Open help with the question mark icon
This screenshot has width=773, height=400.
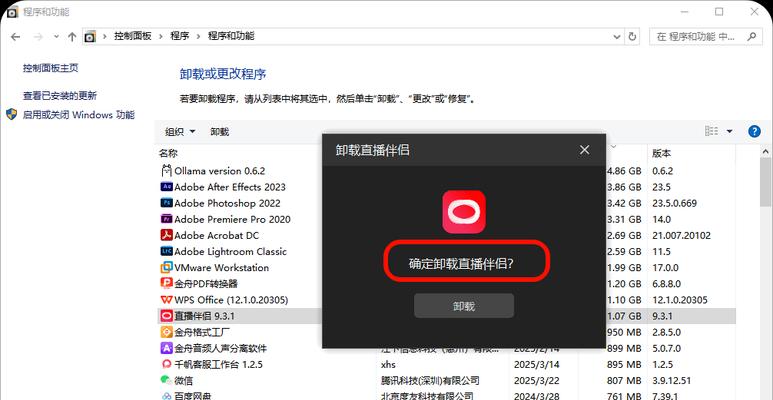(754, 131)
